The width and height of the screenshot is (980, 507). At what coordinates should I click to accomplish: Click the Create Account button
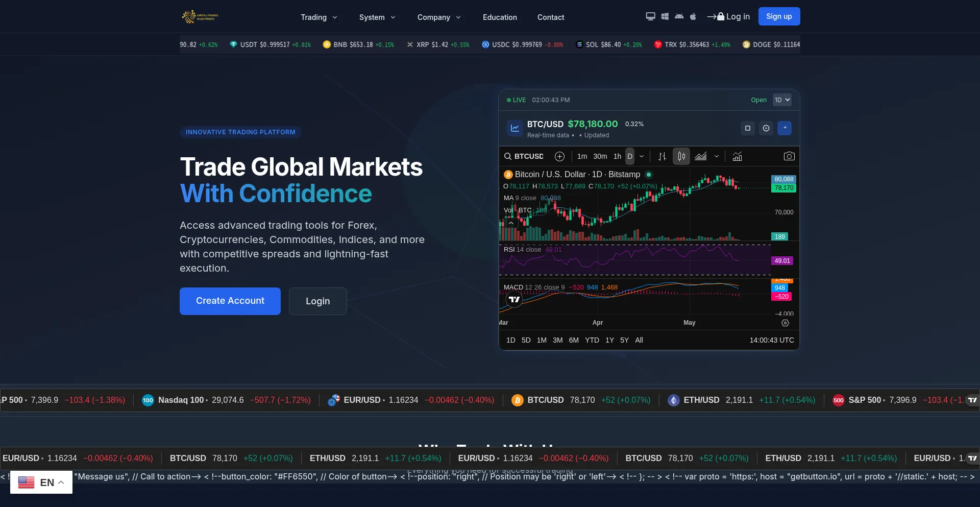click(x=230, y=301)
